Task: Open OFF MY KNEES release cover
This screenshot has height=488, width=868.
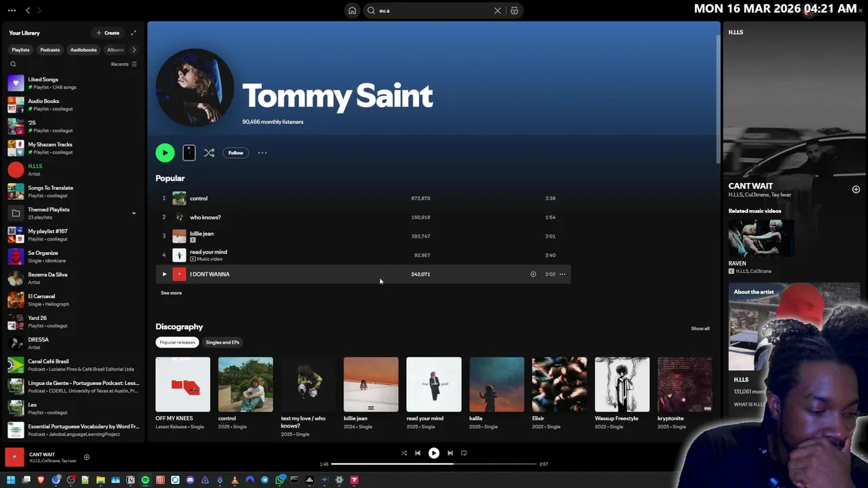Action: tap(182, 384)
